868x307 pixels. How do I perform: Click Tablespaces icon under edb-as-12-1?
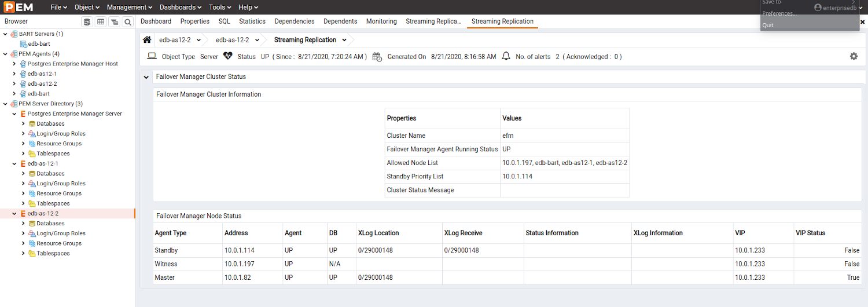[32, 203]
